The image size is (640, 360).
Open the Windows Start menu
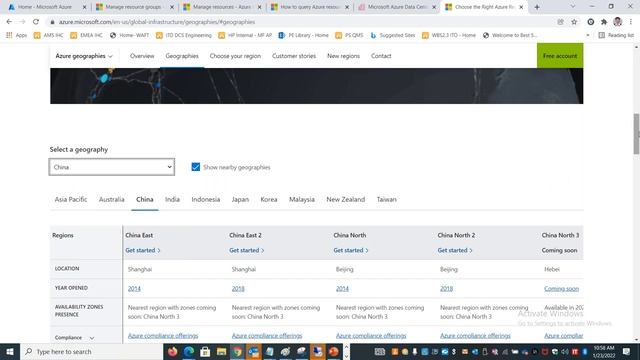tap(10, 351)
